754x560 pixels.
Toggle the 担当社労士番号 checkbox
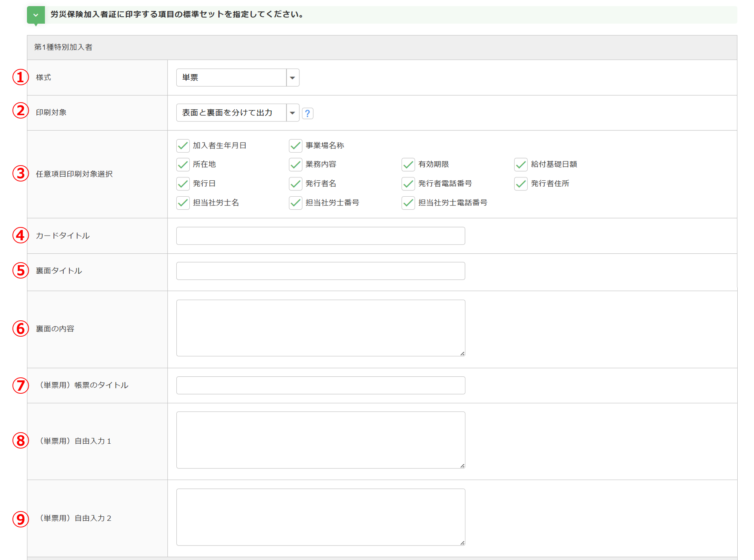click(x=296, y=203)
